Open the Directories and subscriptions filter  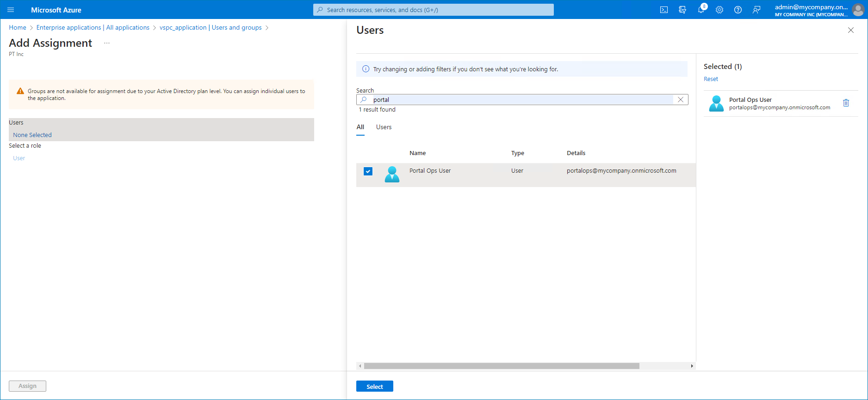682,10
